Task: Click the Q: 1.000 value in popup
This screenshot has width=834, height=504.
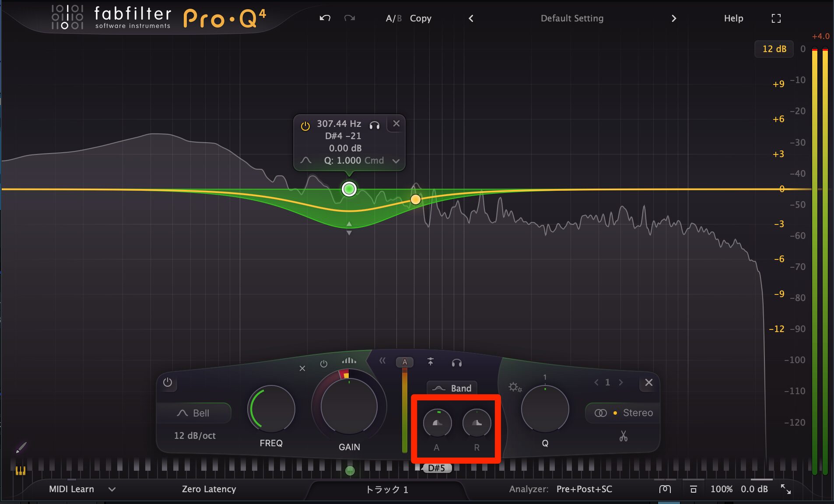Action: click(x=342, y=161)
